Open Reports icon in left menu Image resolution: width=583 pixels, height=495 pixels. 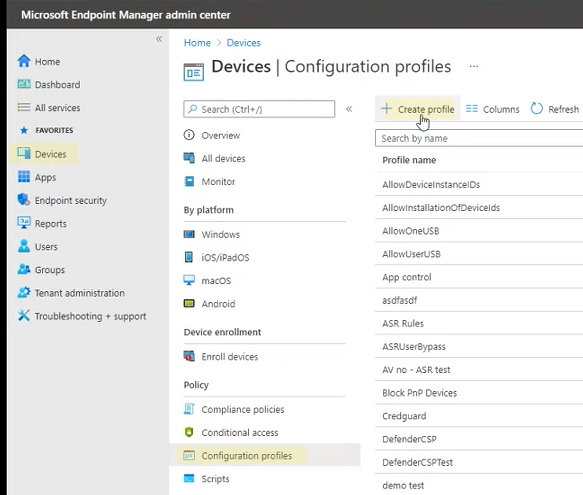click(24, 223)
